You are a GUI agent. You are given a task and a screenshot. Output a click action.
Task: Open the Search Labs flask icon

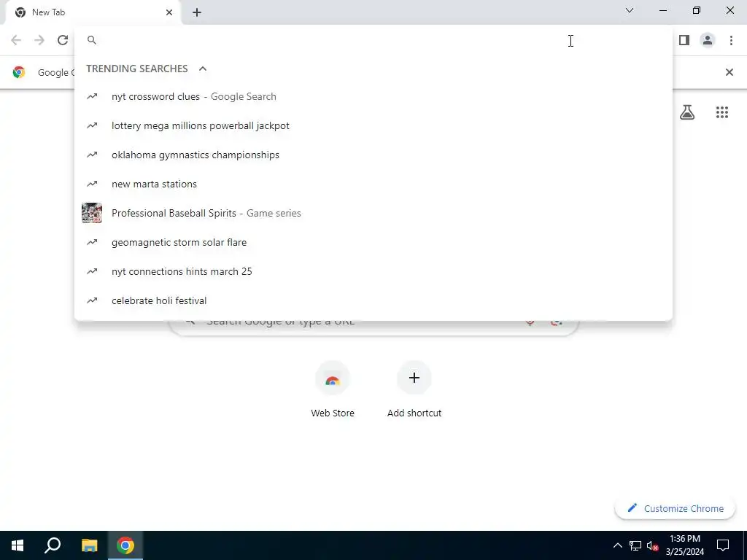coord(687,112)
